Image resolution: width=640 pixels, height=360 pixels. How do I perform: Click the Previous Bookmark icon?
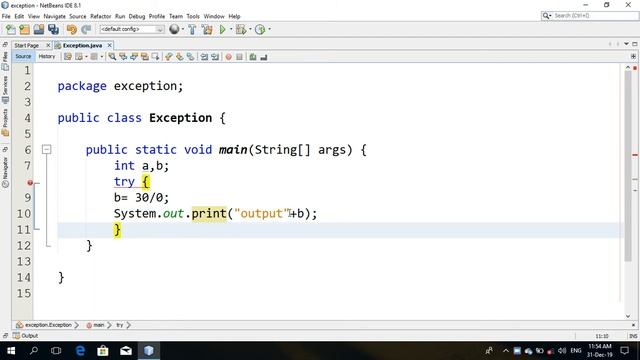[x=169, y=57]
